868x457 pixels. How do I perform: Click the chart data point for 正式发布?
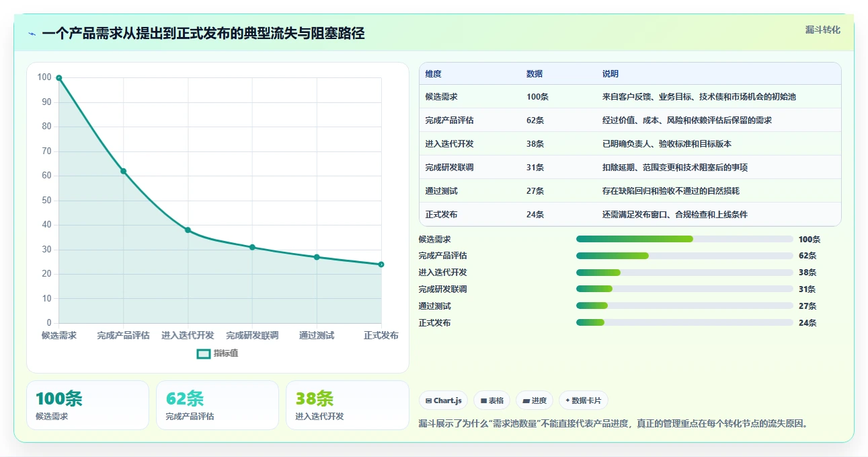381,265
